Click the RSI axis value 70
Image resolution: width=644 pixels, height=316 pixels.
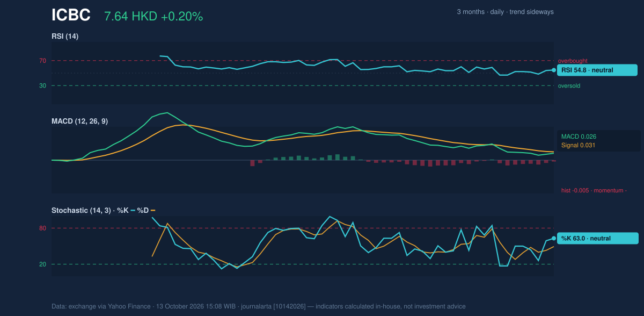[43, 61]
